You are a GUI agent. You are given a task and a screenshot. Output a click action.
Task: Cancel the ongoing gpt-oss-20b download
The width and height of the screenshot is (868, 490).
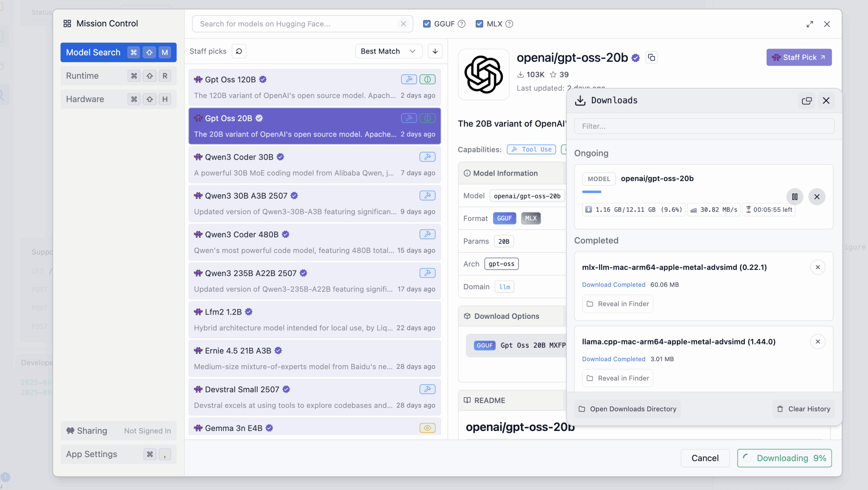click(816, 197)
